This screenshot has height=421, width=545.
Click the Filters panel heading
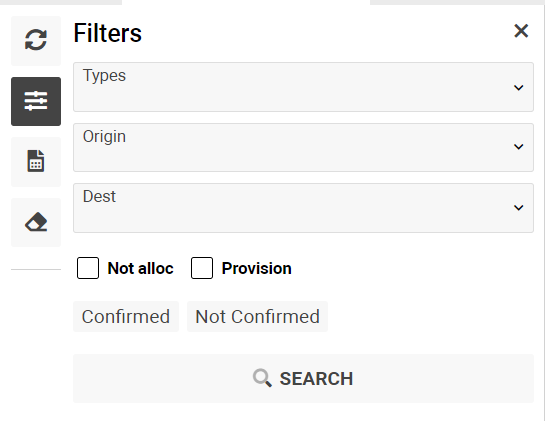click(107, 33)
